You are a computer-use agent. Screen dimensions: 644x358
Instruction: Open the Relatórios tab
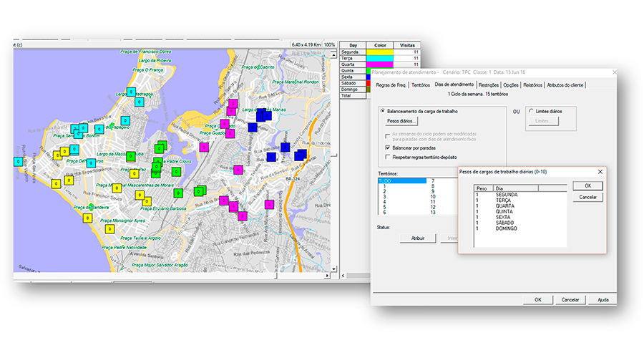(532, 85)
